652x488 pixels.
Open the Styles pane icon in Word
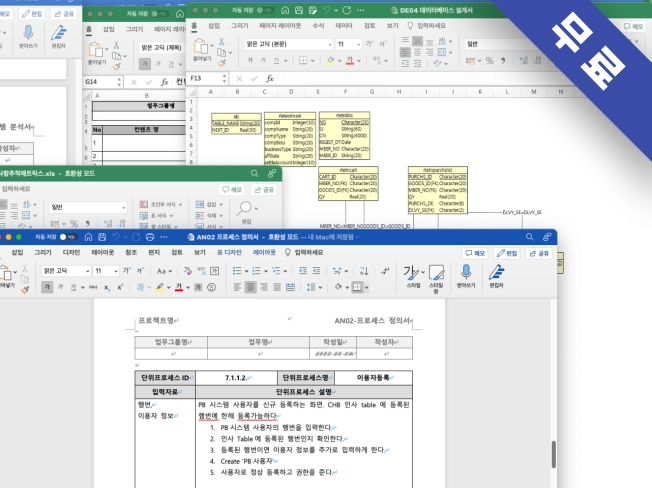tap(435, 273)
